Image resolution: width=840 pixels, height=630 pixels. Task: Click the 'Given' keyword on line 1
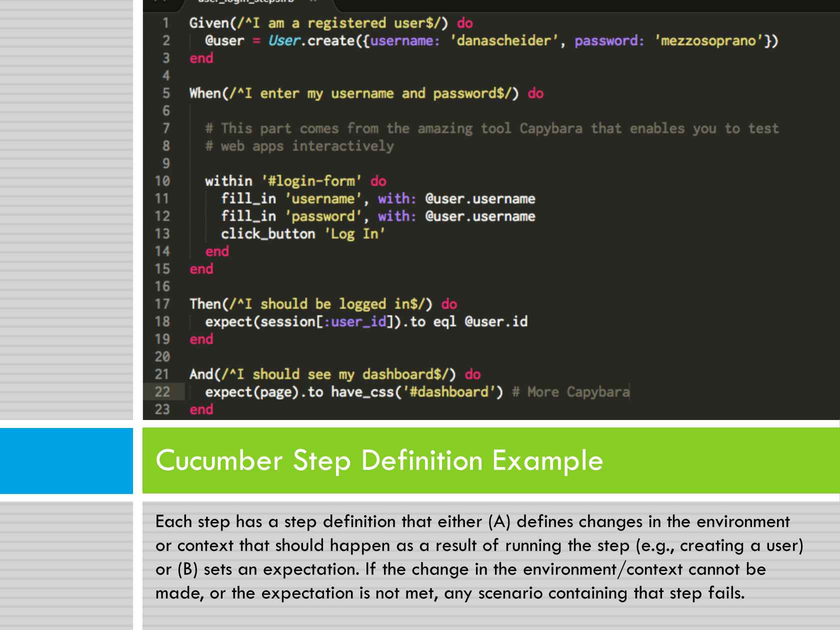(209, 23)
